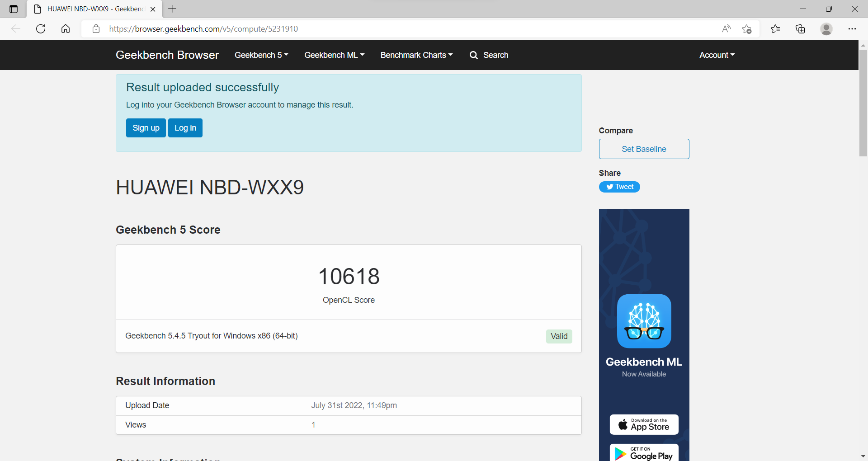This screenshot has width=868, height=461.
Task: Go to browser home page
Action: 66,29
